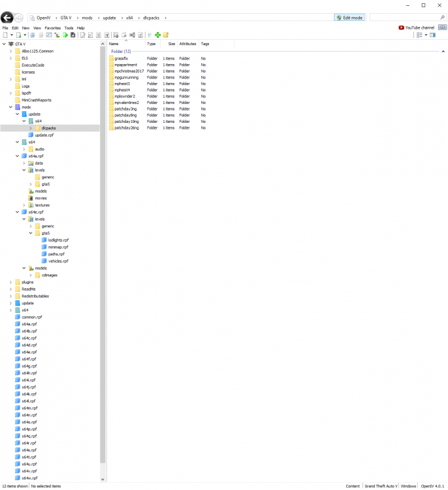Select the grassfix folder row
The width and height of the screenshot is (448, 490).
point(158,58)
